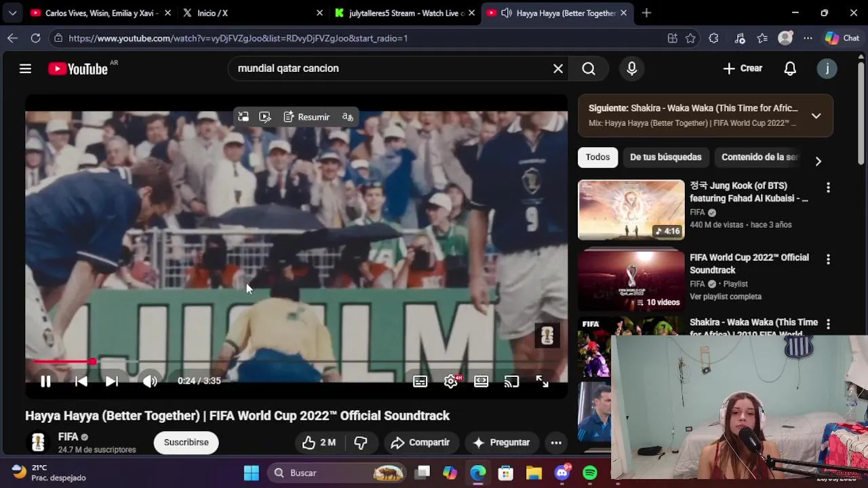Viewport: 868px width, 488px height.
Task: Click the picture-in-picture icon in the overlay toolbar
Action: click(243, 117)
